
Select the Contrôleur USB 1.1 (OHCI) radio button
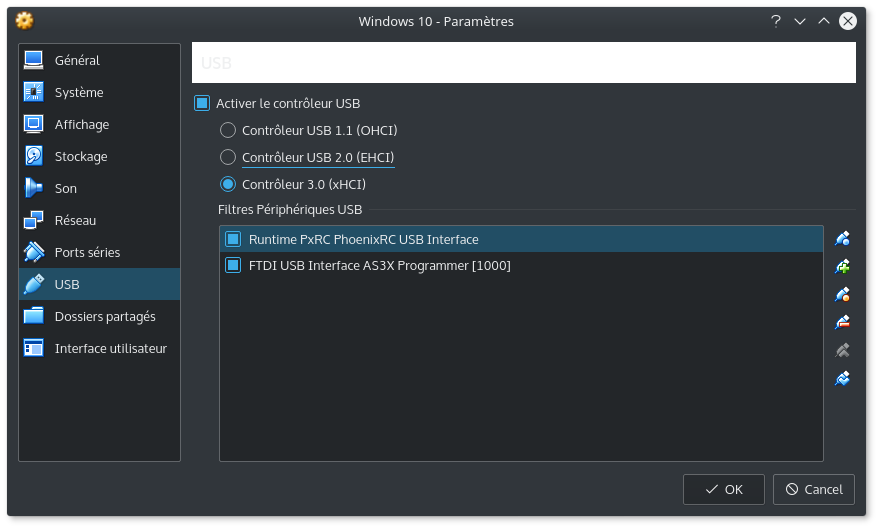tap(228, 130)
